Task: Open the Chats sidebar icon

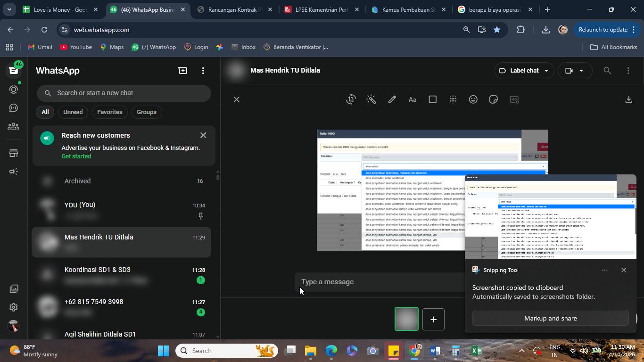Action: pos(14,71)
